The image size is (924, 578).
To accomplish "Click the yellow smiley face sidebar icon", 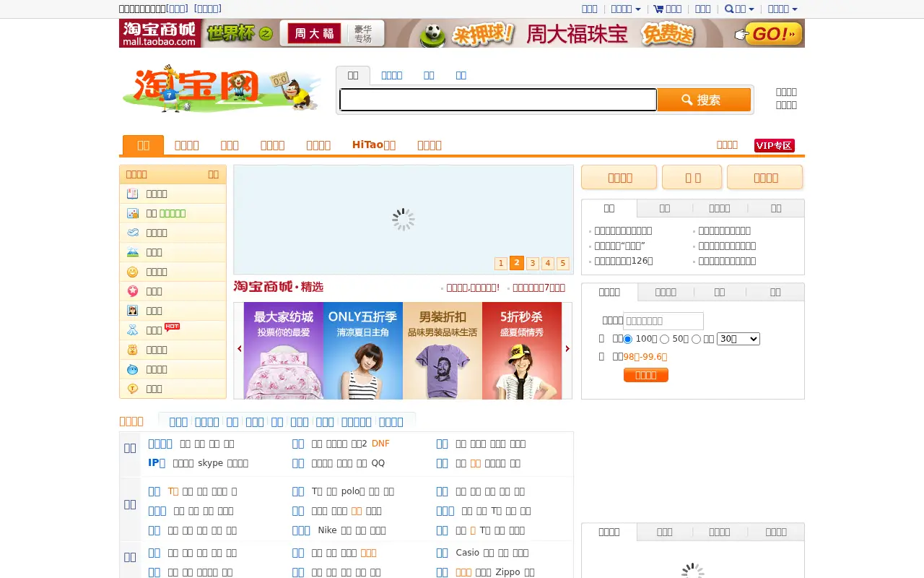I will (132, 272).
